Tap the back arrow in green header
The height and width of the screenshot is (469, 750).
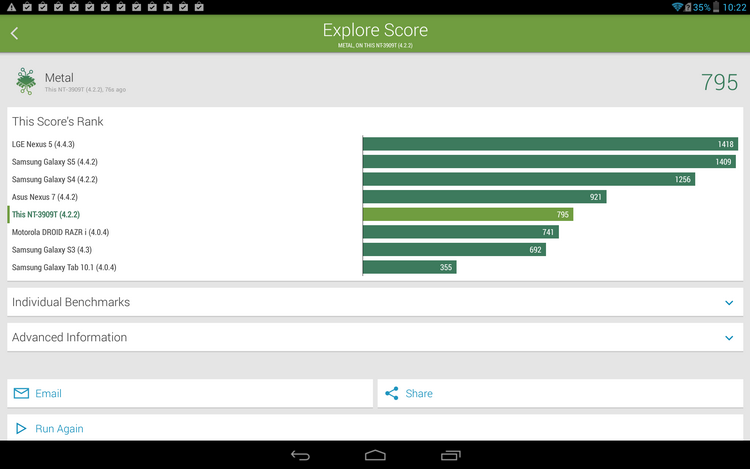(x=14, y=33)
